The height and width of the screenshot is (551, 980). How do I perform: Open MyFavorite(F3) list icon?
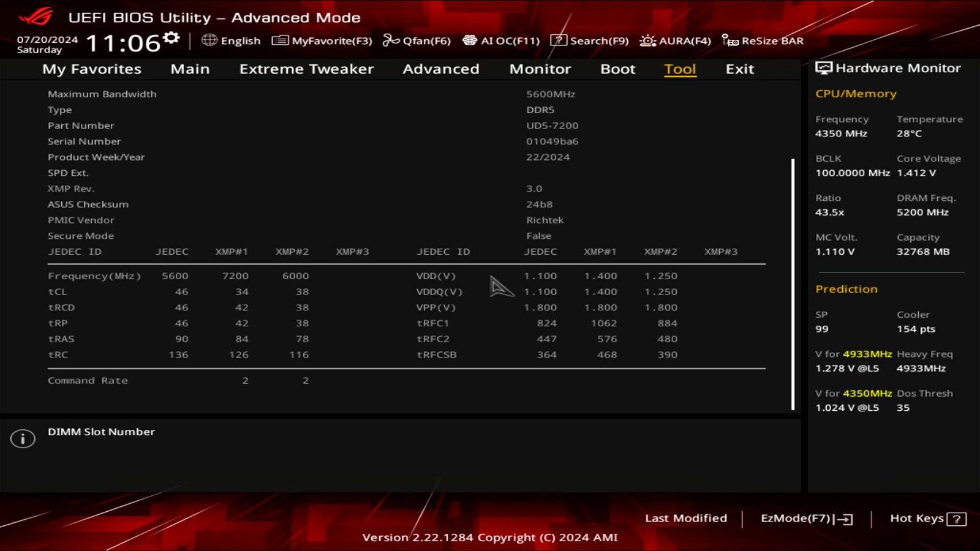[x=280, y=40]
